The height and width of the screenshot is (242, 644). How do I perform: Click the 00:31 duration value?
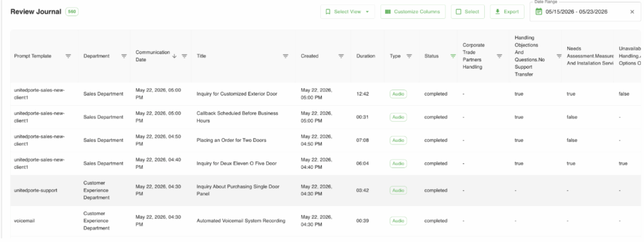coord(362,117)
